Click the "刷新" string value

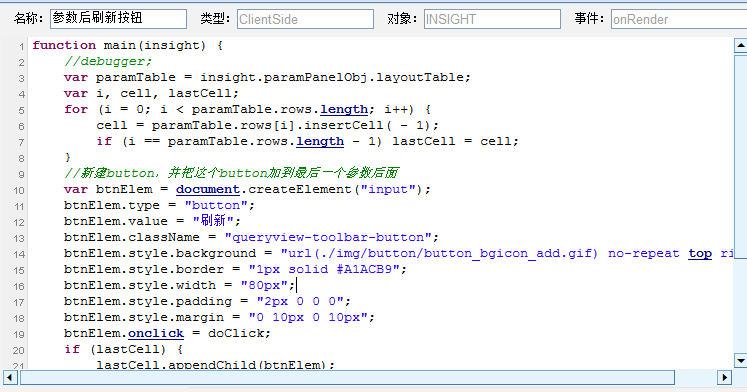click(x=213, y=221)
